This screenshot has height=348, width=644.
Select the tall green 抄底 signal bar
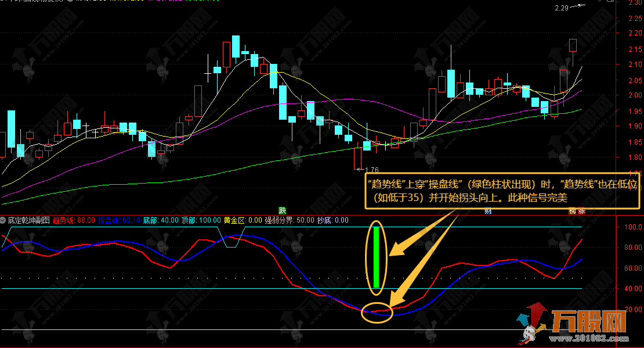[377, 257]
